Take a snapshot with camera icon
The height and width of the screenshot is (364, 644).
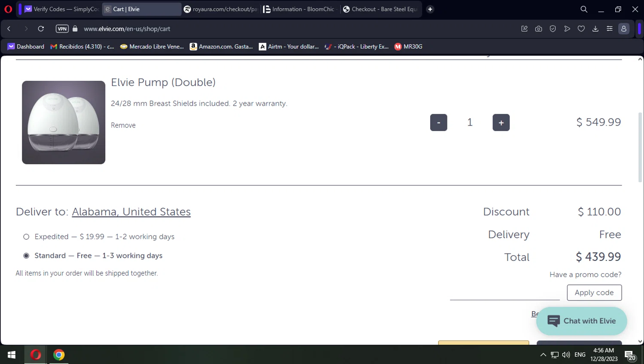coord(538,29)
